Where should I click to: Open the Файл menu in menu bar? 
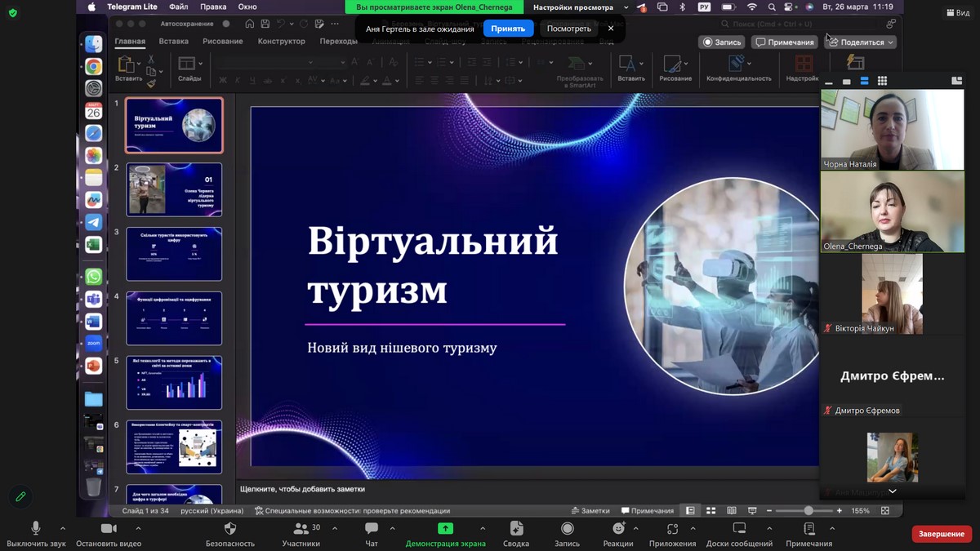pos(179,7)
